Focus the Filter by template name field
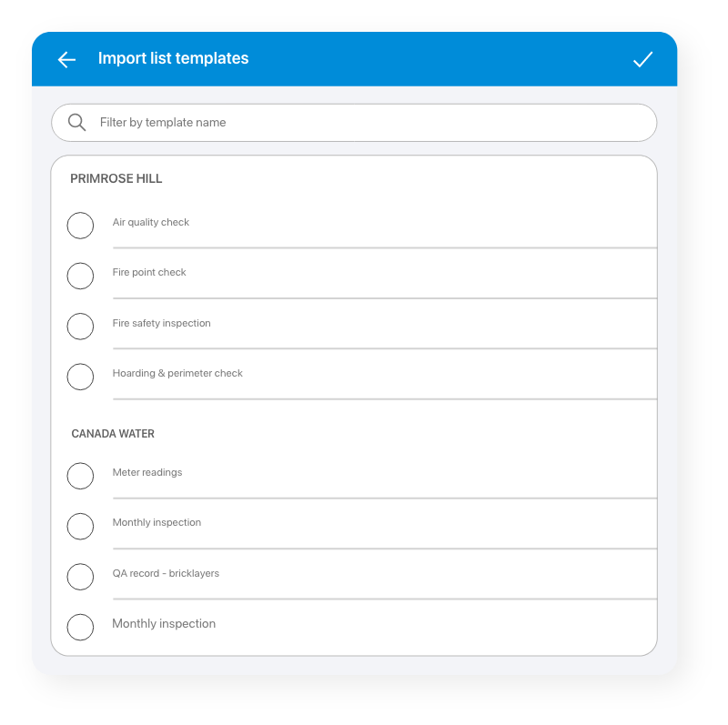Image resolution: width=728 pixels, height=725 pixels. 364,123
